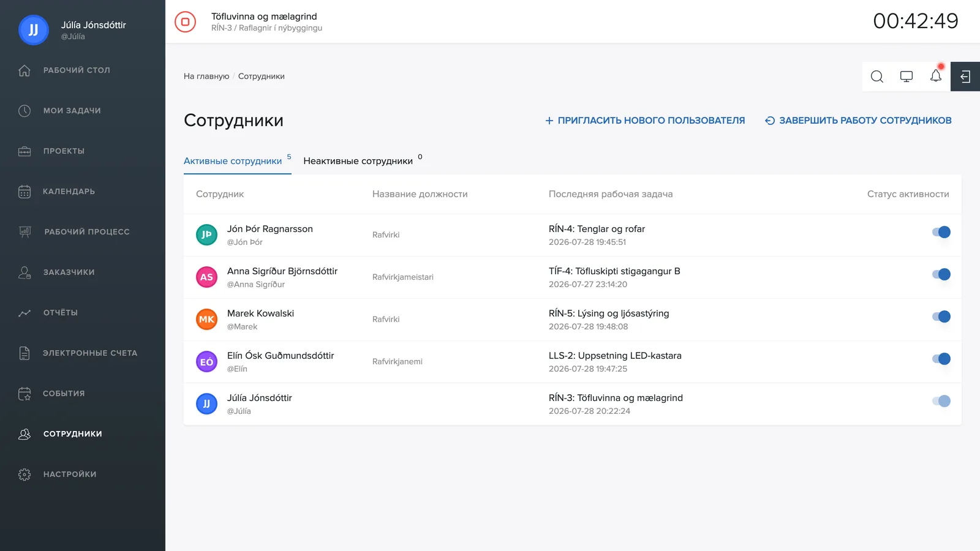Click Anna Sigríður's AS avatar
Screen dimensions: 980x551
(x=206, y=277)
